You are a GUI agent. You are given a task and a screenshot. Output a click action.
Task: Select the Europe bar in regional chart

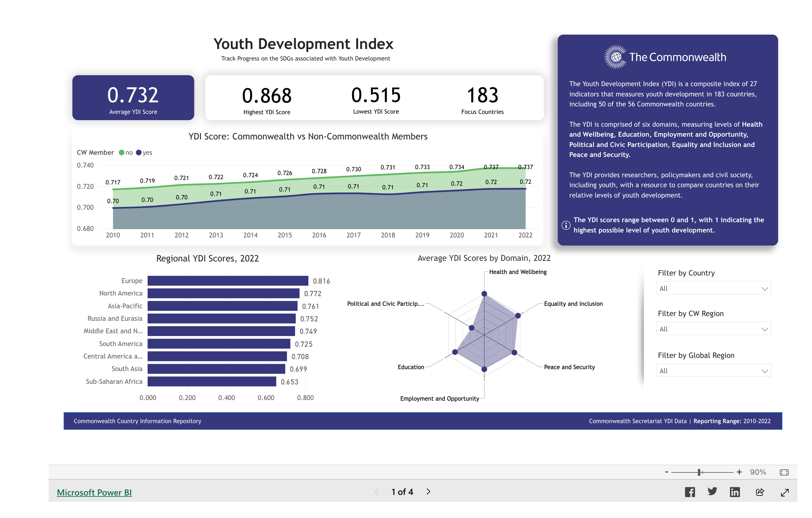pyautogui.click(x=228, y=281)
